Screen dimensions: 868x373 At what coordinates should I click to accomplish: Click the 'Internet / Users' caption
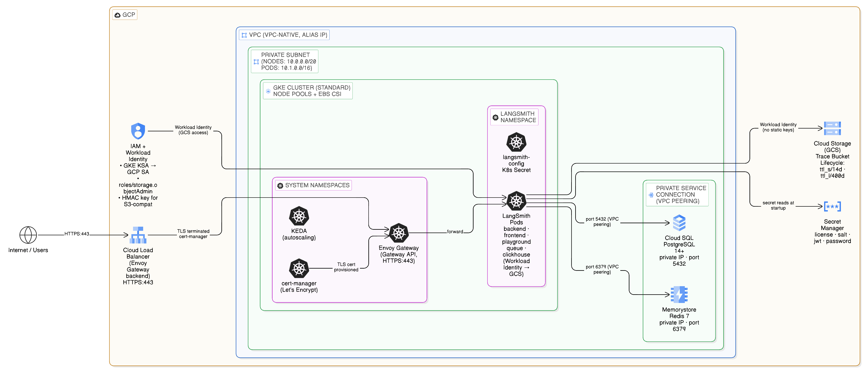28,250
